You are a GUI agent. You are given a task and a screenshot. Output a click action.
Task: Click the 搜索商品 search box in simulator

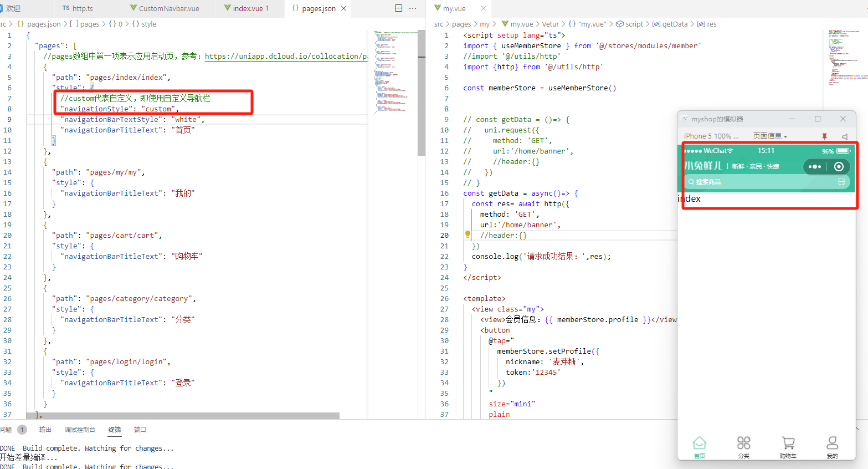tap(766, 182)
